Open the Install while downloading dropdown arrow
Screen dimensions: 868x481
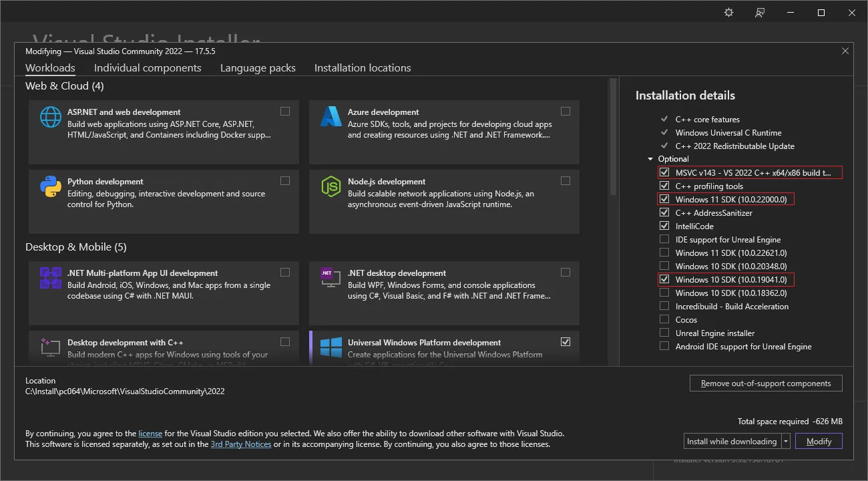786,442
